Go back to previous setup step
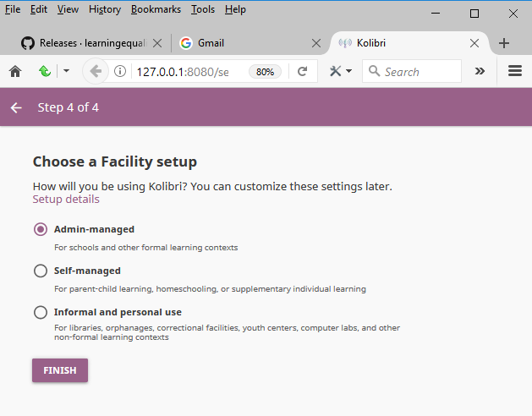 pos(16,108)
